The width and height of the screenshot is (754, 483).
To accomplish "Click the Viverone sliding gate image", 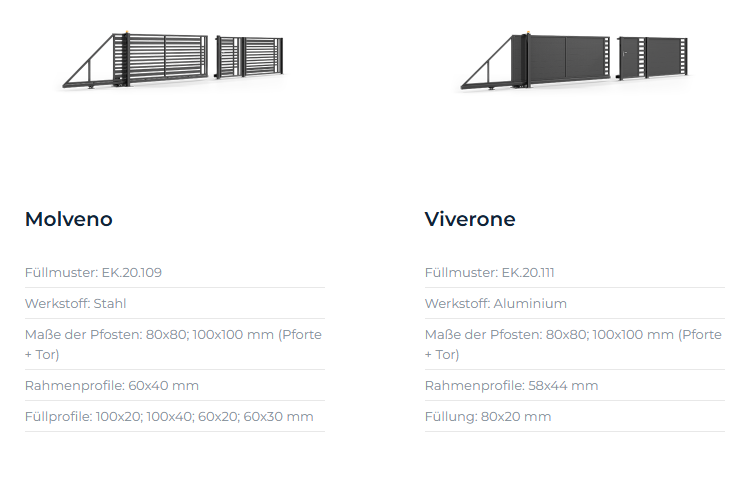I will coord(565,60).
